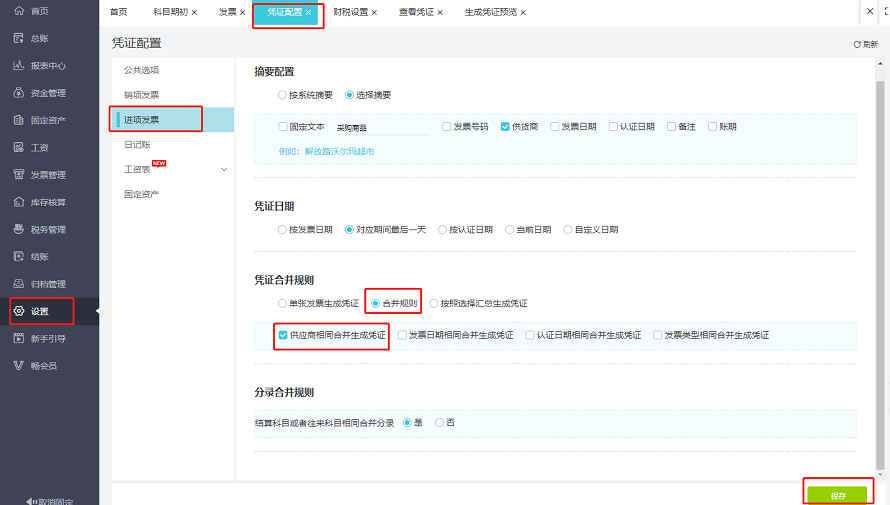Image resolution: width=890 pixels, height=505 pixels.
Task: Click the 取消固定 unpin sidebar control
Action: [x=50, y=501]
